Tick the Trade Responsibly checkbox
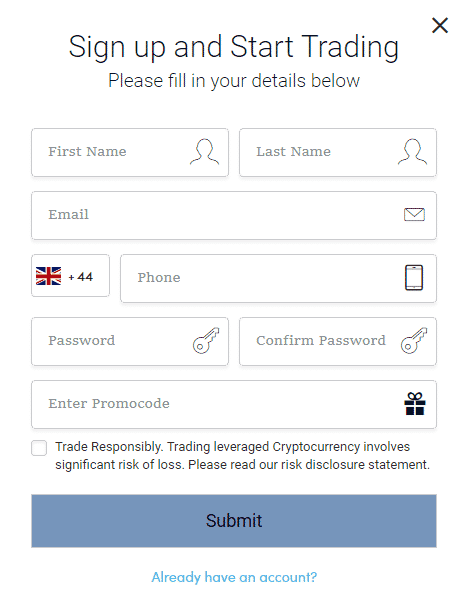This screenshot has height=615, width=468. 39,448
